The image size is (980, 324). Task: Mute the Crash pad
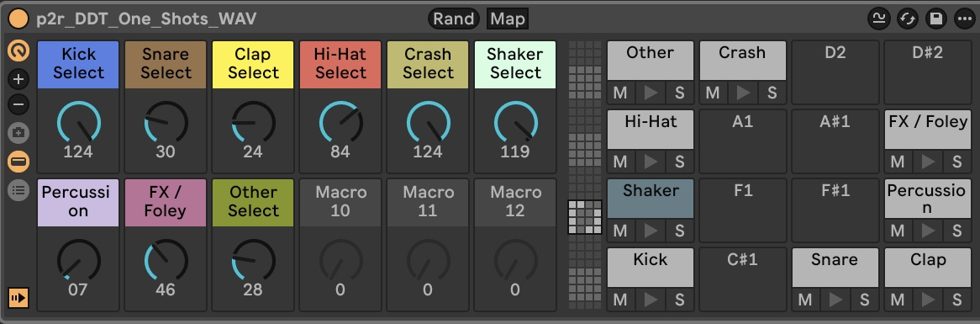[x=713, y=93]
